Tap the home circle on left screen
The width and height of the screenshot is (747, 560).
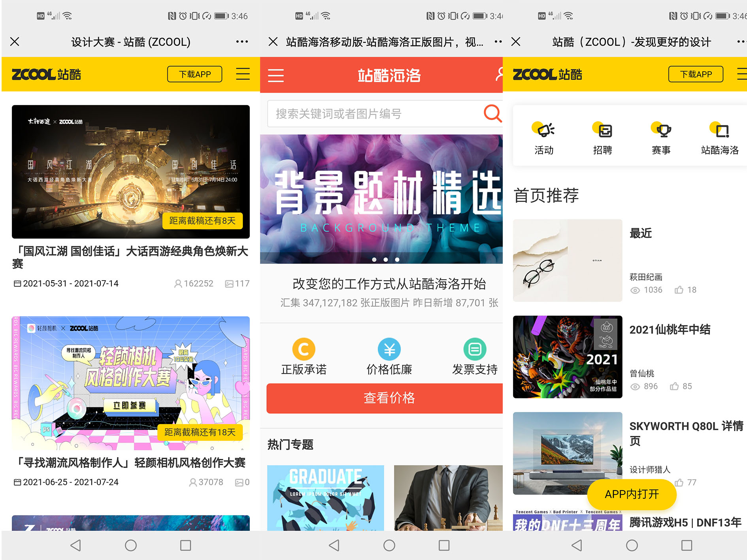click(131, 545)
